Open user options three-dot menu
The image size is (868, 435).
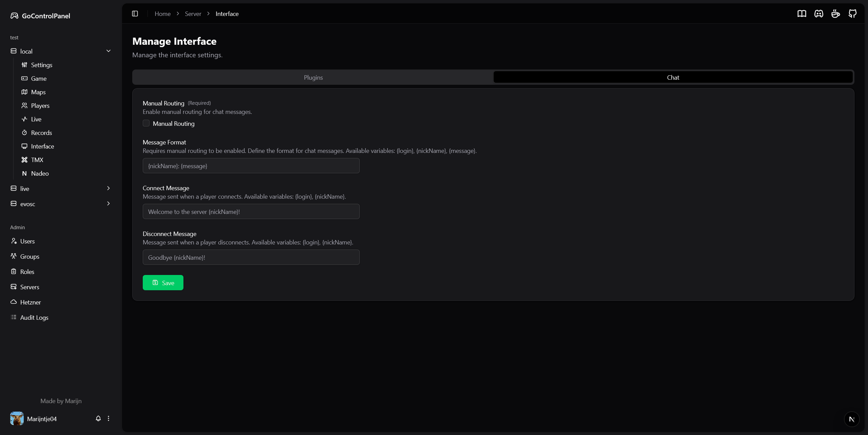pos(108,418)
